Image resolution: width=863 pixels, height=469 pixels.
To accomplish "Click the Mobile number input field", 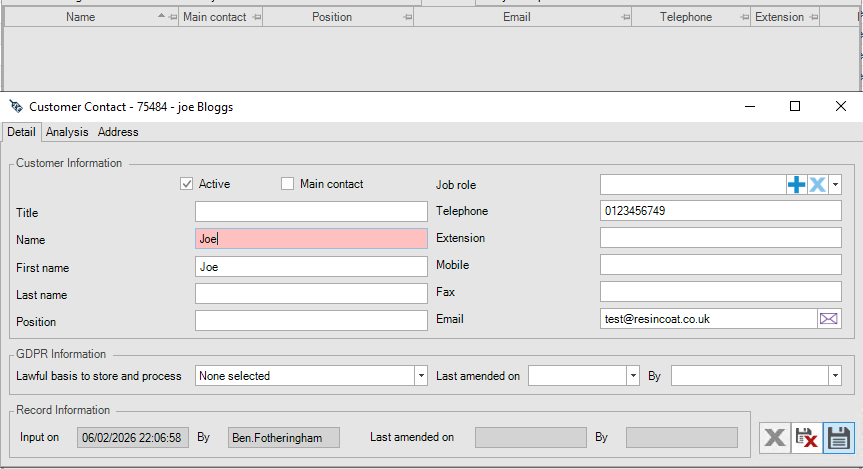I will (x=720, y=265).
